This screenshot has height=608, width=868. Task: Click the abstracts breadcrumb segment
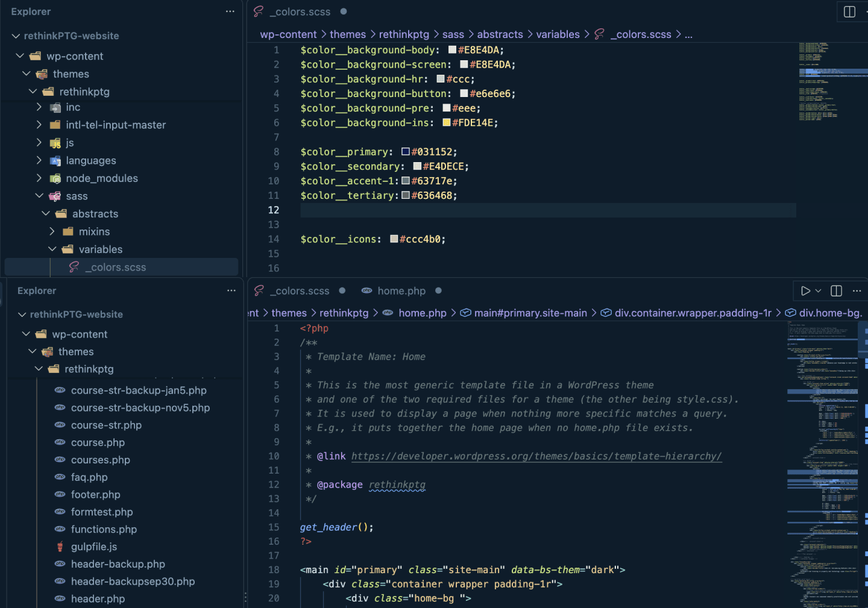500,34
